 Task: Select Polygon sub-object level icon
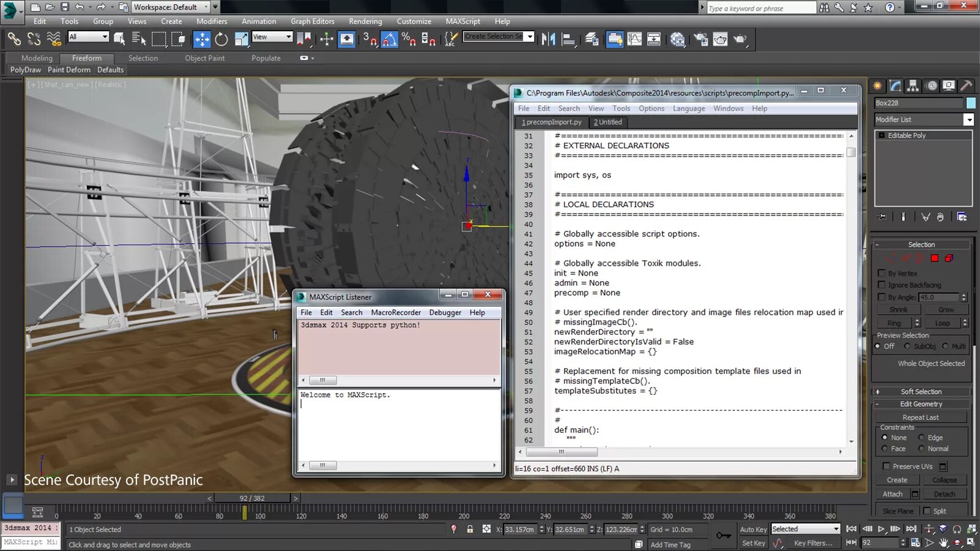click(934, 258)
